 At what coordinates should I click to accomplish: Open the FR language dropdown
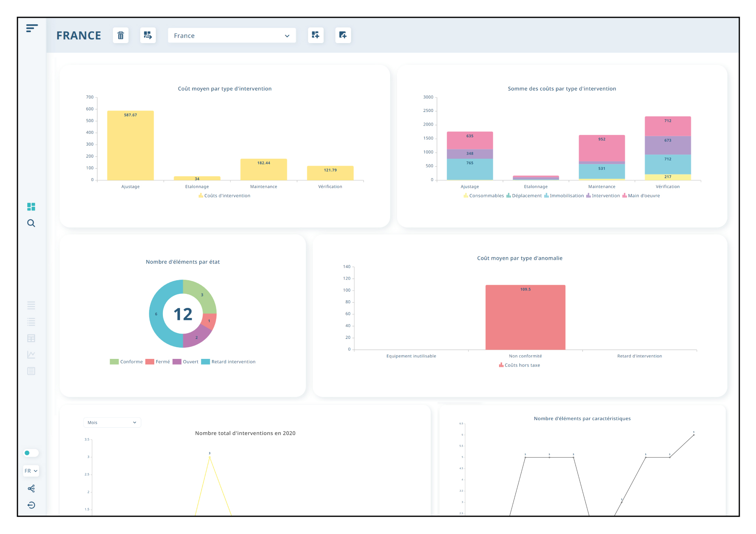click(x=31, y=471)
